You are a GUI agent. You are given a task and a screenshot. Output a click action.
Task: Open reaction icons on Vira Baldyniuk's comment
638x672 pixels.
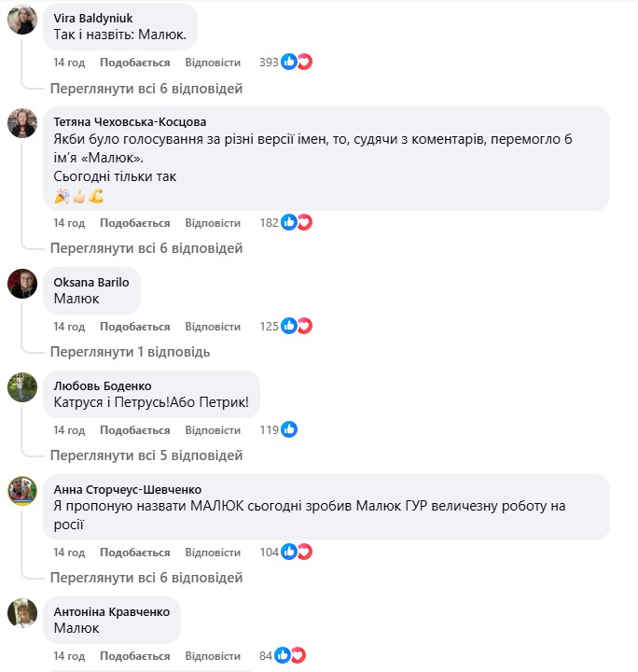297,63
